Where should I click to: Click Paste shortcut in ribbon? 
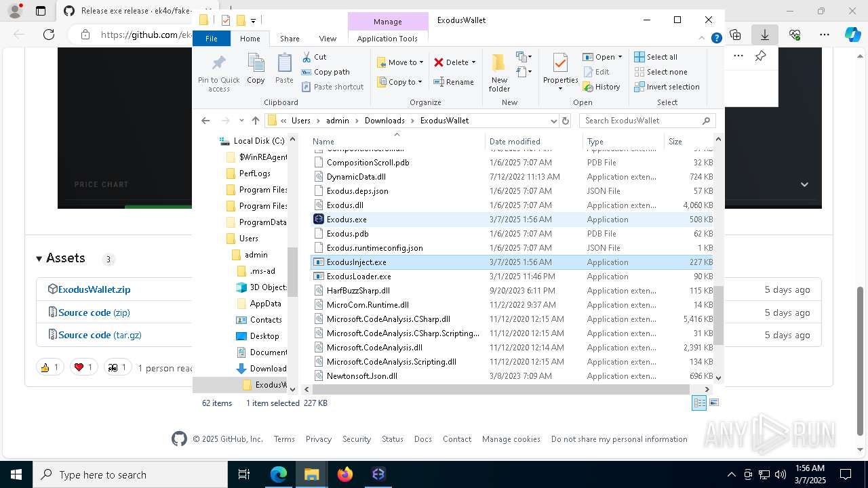tap(333, 87)
